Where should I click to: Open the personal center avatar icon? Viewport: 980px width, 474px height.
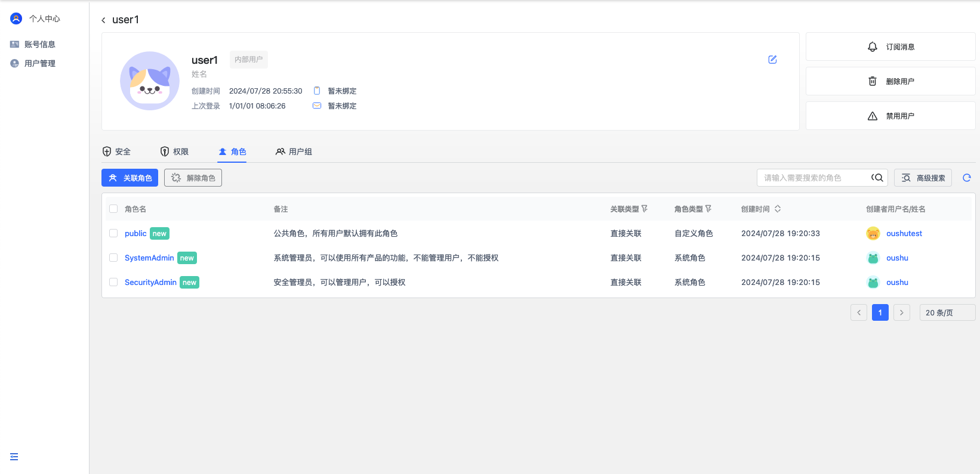(x=16, y=18)
